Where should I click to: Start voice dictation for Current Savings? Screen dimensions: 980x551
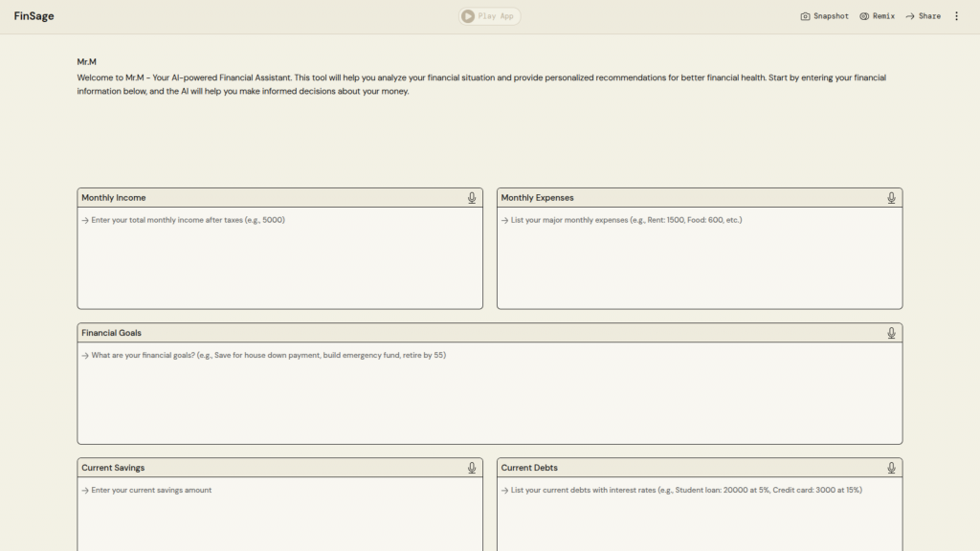tap(472, 468)
